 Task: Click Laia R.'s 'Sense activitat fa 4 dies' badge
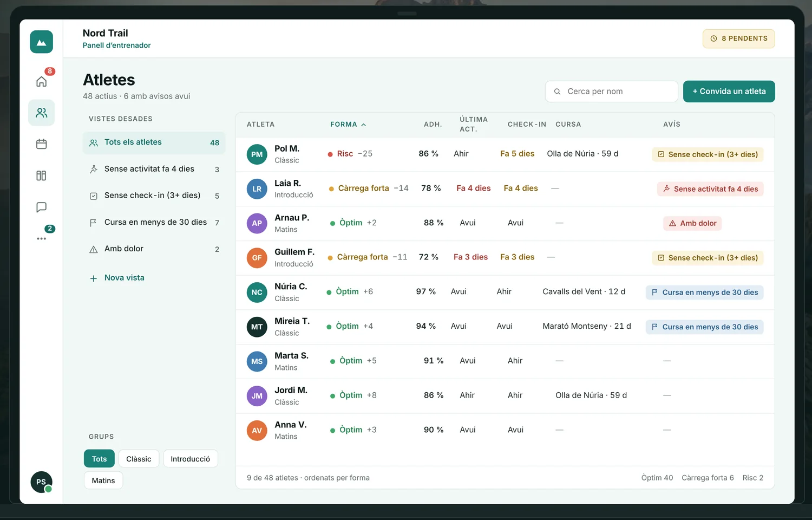[710, 189]
